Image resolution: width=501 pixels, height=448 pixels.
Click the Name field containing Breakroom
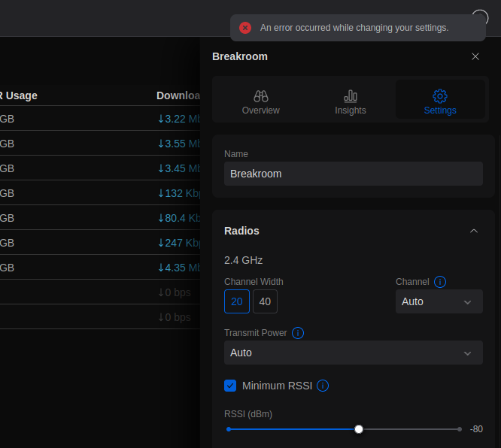pyautogui.click(x=354, y=174)
